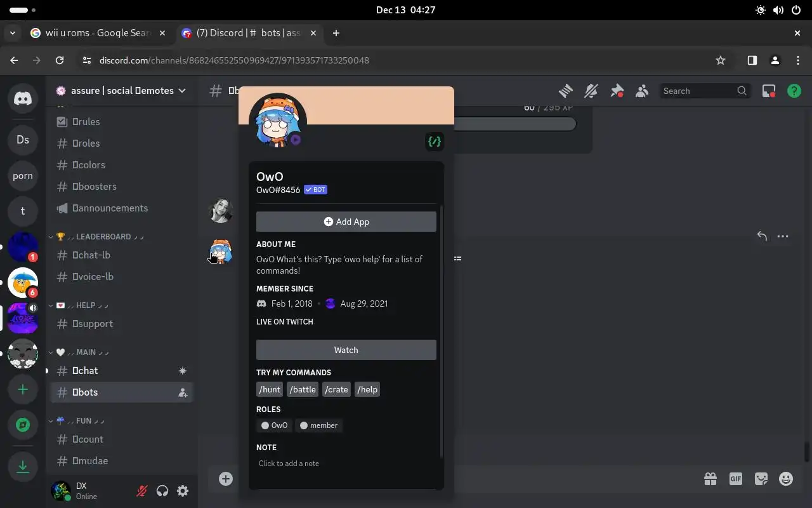Click the OwO profile scrollbar
The width and height of the screenshot is (812, 508).
tap(442, 330)
